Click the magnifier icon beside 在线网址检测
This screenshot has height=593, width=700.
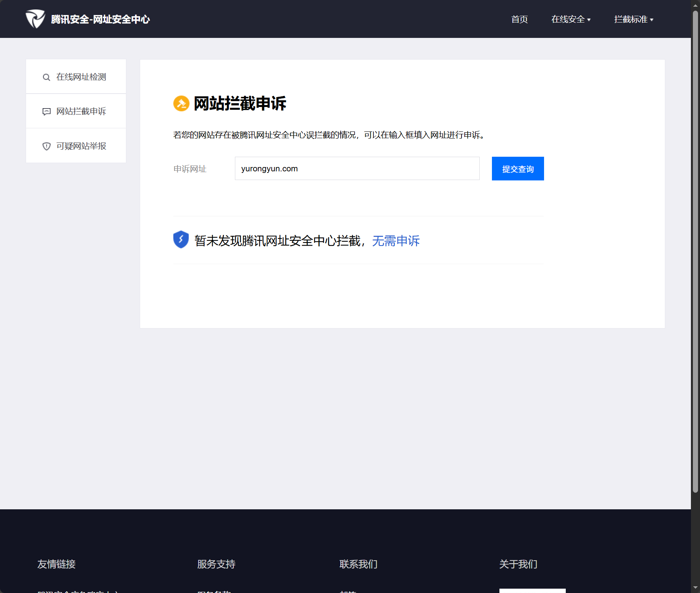click(x=47, y=77)
